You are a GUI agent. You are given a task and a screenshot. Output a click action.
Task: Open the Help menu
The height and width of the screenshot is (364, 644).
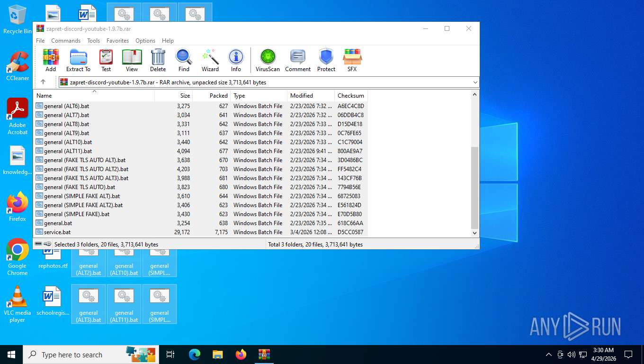pos(168,41)
